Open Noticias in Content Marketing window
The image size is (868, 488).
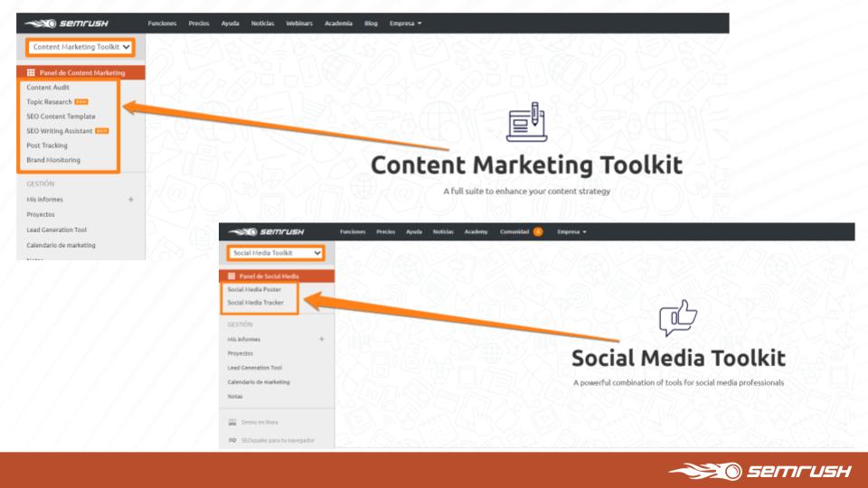coord(262,23)
